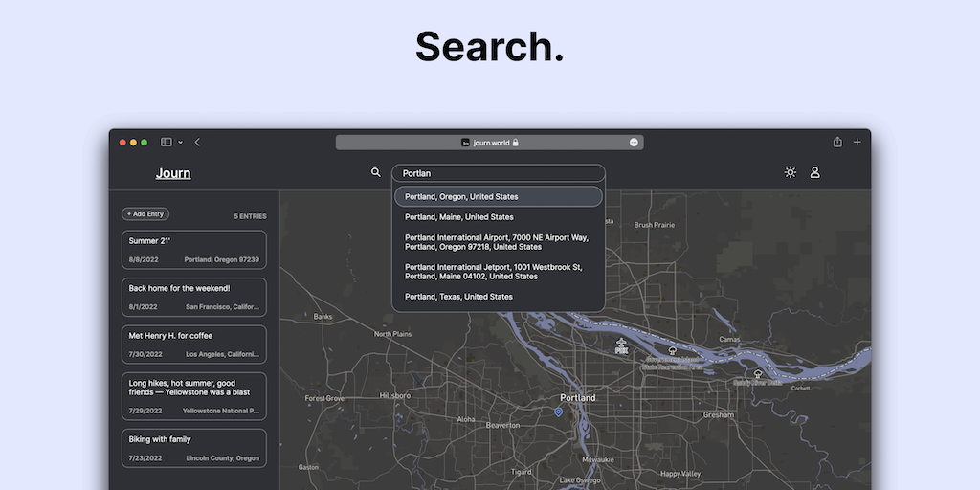Click the Search. heading text
980x490 pixels.
489,47
